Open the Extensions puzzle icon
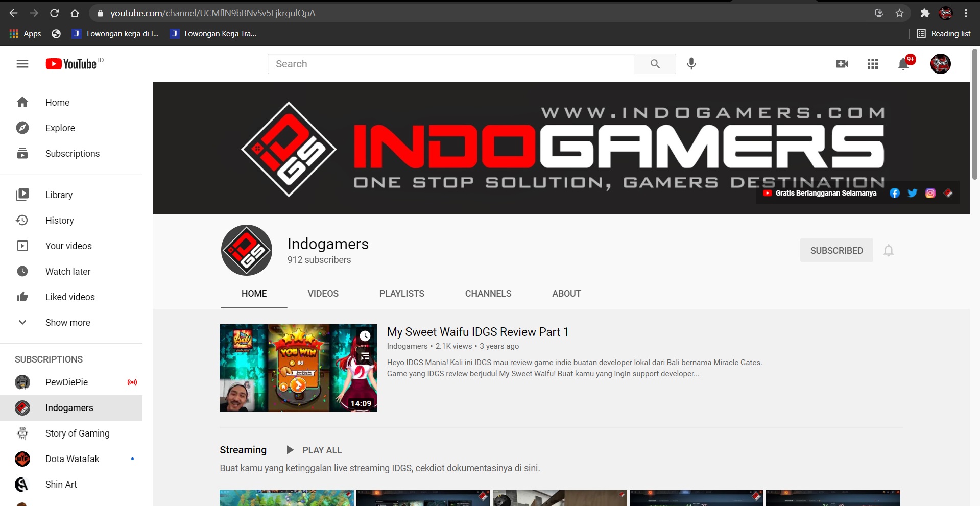The width and height of the screenshot is (980, 506). [x=925, y=13]
